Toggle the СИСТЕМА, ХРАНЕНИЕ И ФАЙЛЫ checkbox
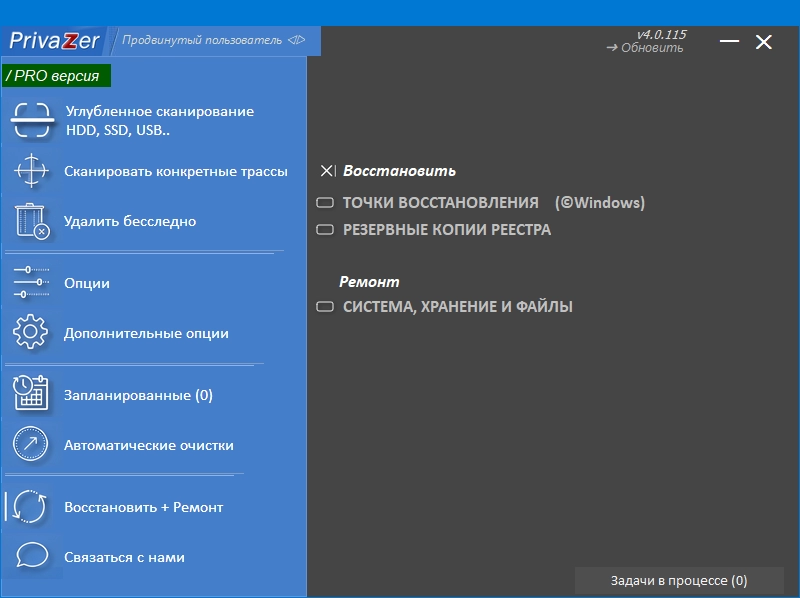800x598 pixels. (x=325, y=307)
